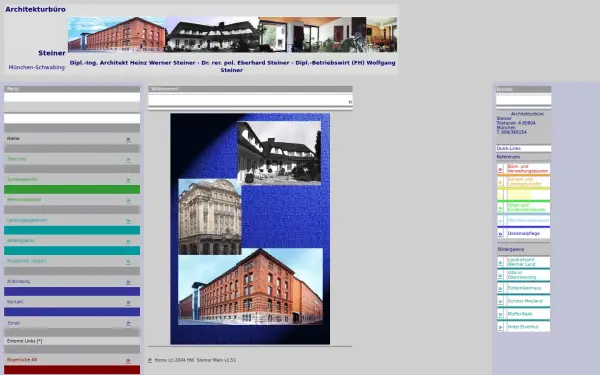Open the Anbindung menu entry
The width and height of the screenshot is (600, 375).
18,281
